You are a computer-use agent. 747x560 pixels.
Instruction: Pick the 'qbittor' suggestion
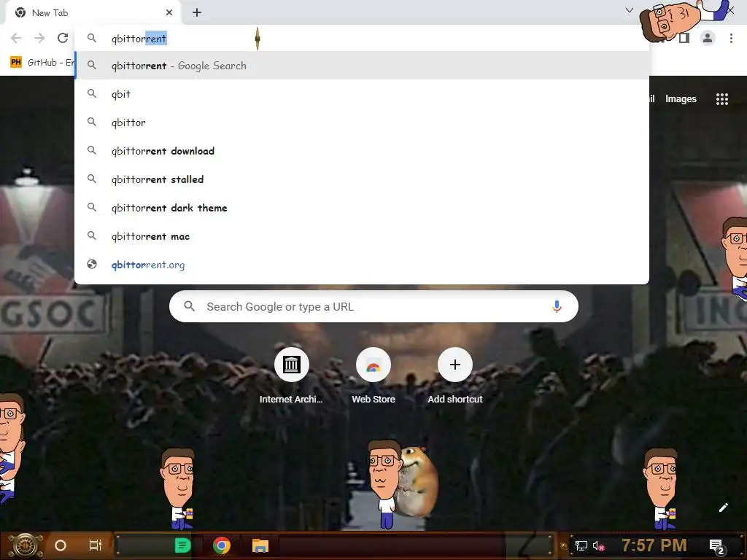click(x=362, y=122)
